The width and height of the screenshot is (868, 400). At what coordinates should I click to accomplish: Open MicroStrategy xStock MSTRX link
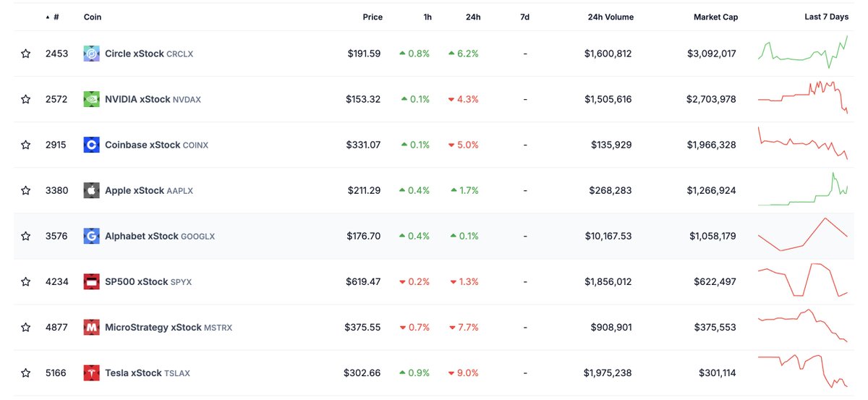169,327
